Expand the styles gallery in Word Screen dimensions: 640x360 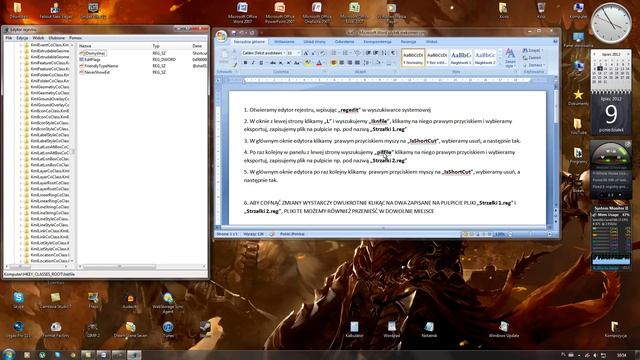click(500, 64)
